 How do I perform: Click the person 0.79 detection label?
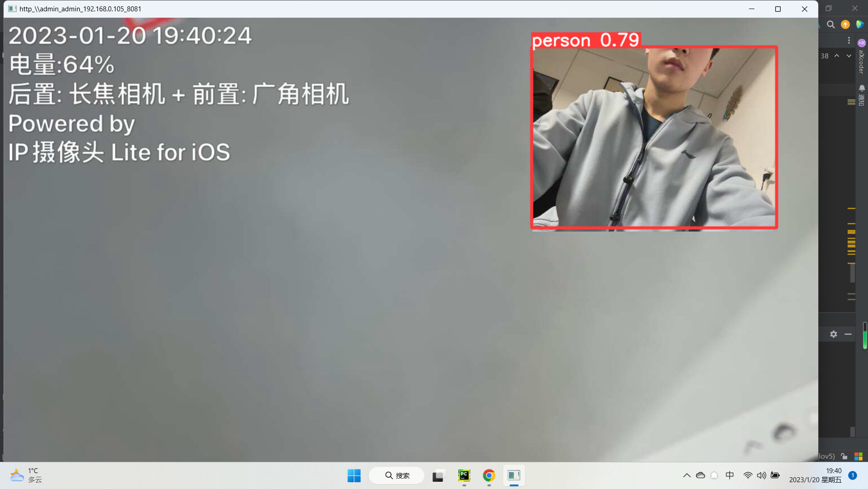(x=586, y=40)
